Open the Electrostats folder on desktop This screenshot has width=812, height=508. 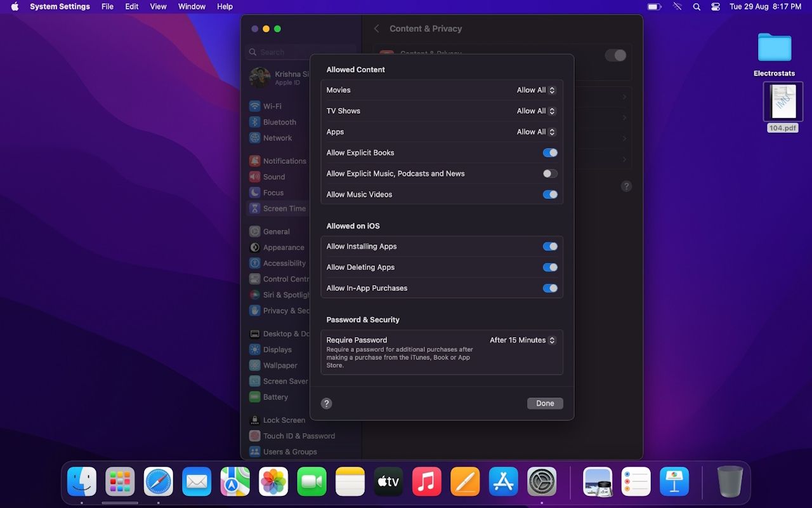775,50
